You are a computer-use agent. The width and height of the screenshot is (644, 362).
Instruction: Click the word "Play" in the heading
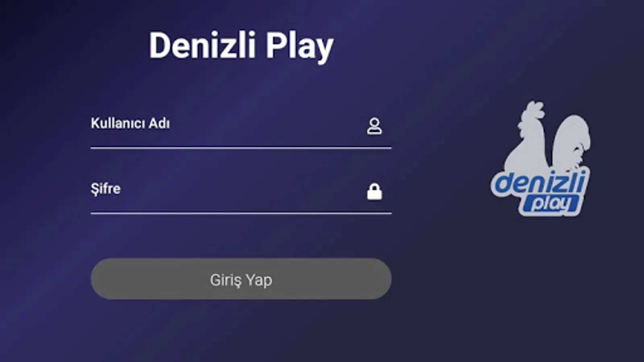(299, 47)
